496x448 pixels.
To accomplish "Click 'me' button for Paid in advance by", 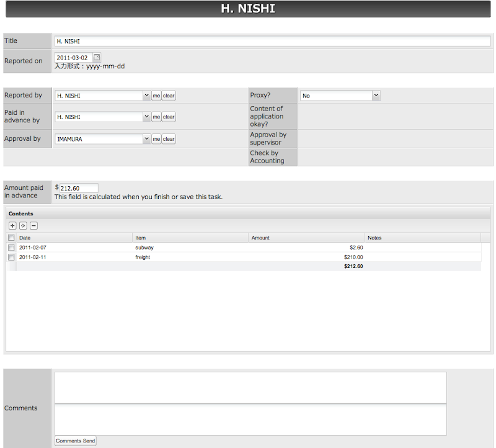I will tap(156, 117).
